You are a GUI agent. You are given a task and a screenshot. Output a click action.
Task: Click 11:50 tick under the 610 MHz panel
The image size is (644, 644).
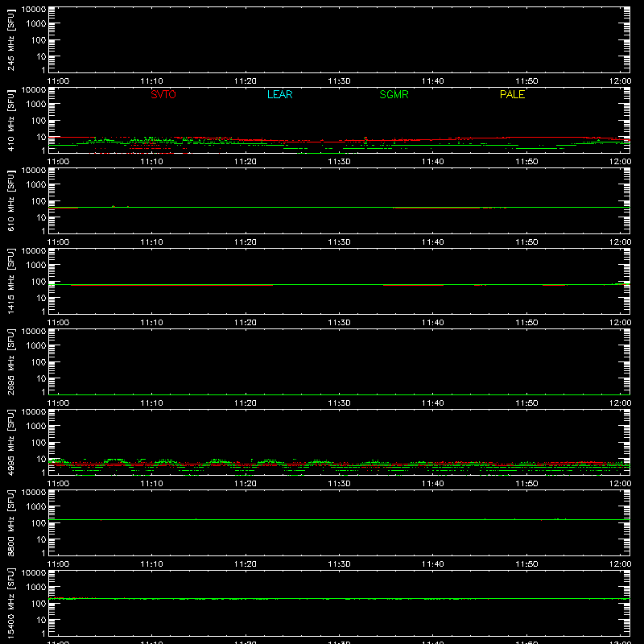(x=526, y=242)
